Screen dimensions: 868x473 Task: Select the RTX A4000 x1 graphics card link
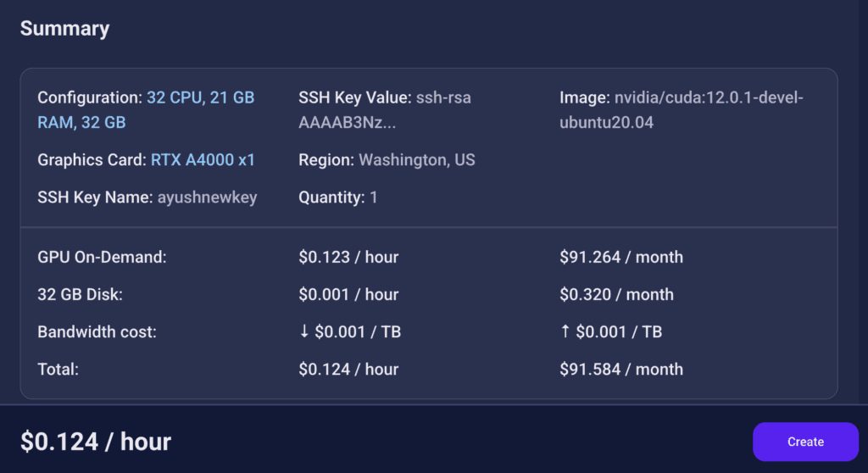click(x=203, y=160)
